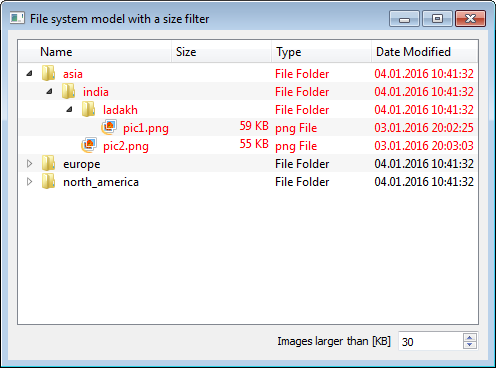Collapse the india folder
Image resolution: width=496 pixels, height=368 pixels.
(x=50, y=91)
